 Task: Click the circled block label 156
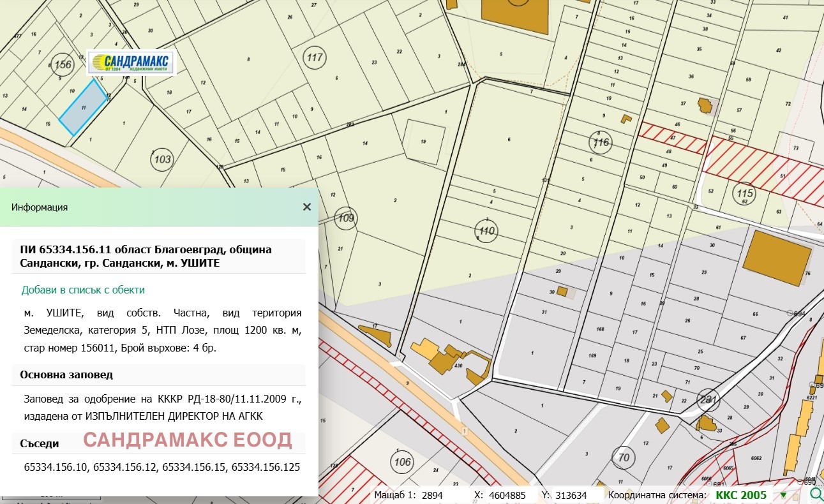tap(63, 65)
